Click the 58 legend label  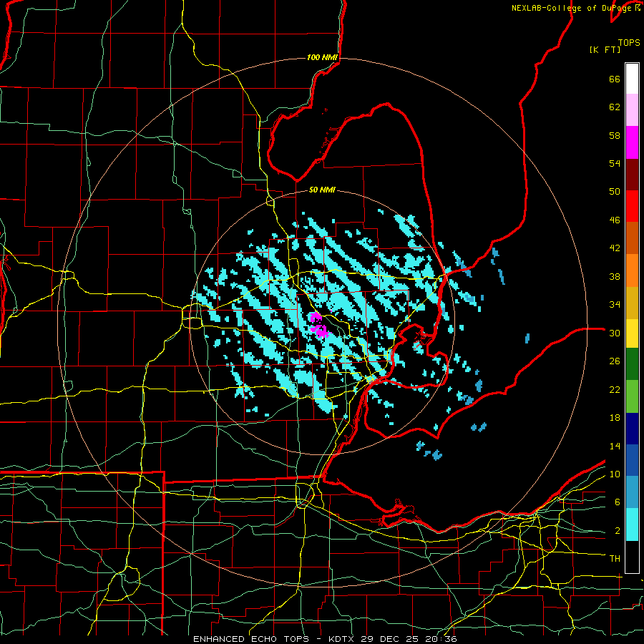(x=615, y=135)
